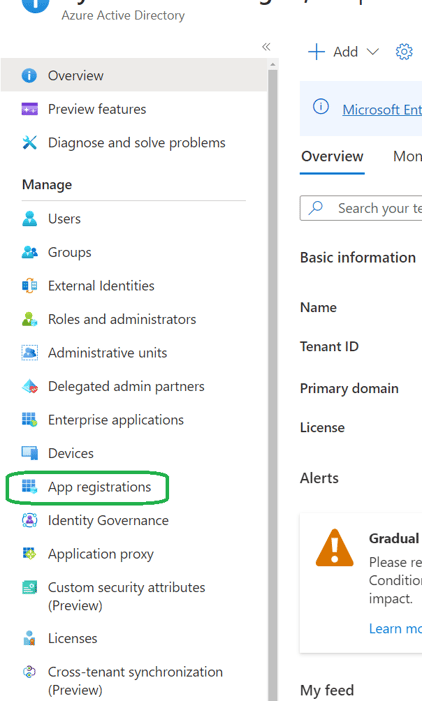Viewport: 422px width, 701px height.
Task: Open Cross-tenant synchronization (Preview)
Action: 134,680
